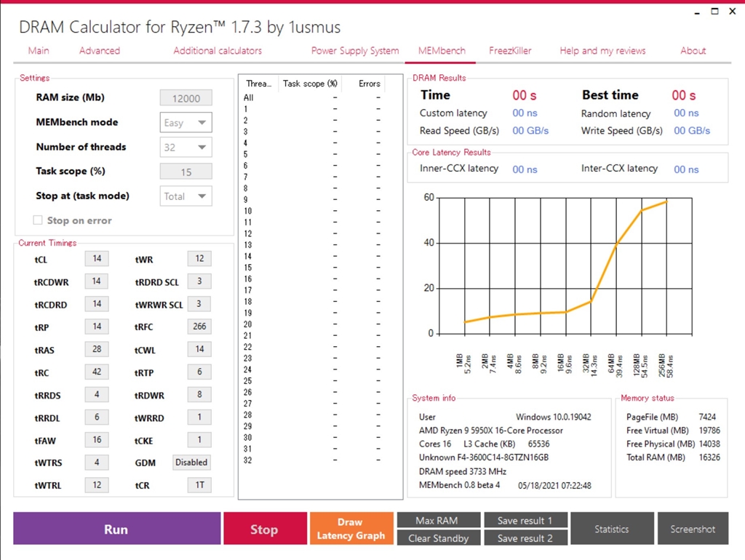Click the tWR value 12 field

[x=199, y=258]
